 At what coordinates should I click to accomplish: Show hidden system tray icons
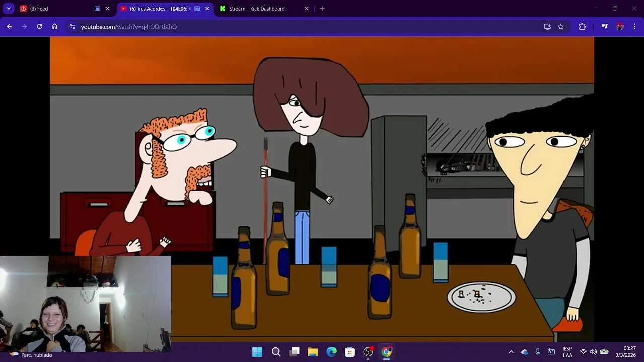coord(511,352)
